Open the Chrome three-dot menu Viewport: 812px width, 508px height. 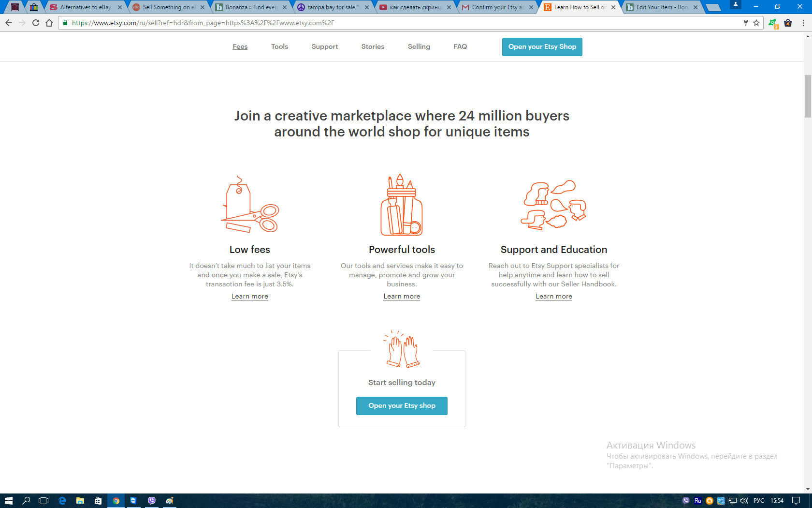[x=803, y=23]
